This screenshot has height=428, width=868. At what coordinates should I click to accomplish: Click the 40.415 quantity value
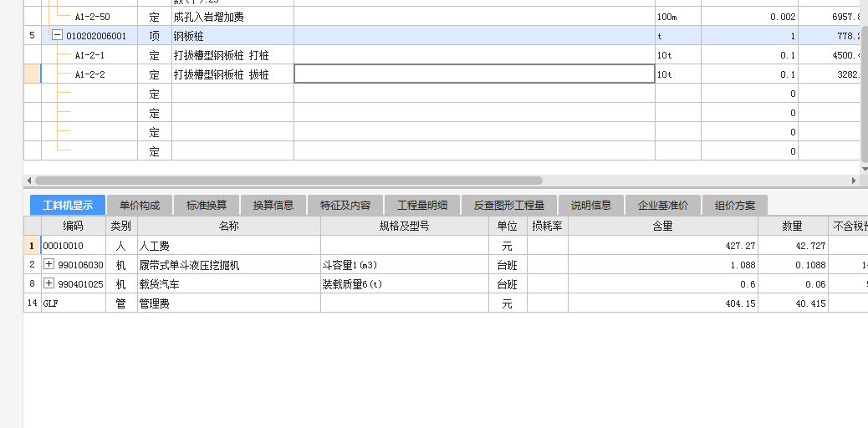coord(792,303)
